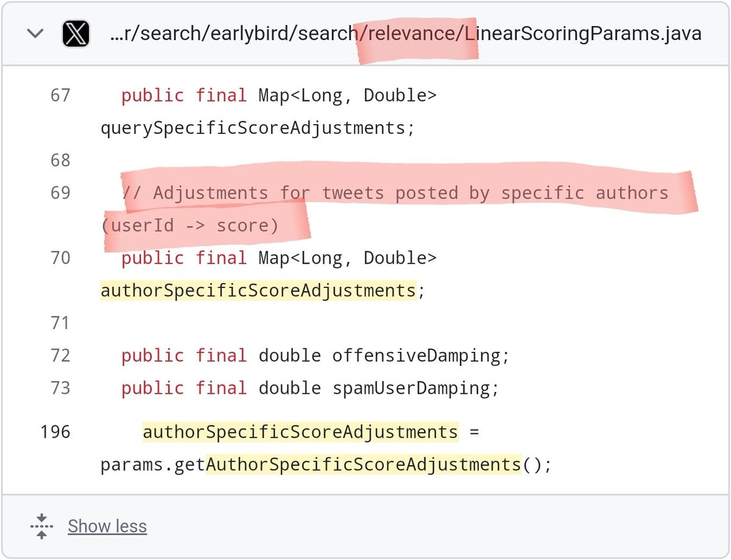Click the Show less link
The width and height of the screenshot is (731, 560).
[x=107, y=526]
